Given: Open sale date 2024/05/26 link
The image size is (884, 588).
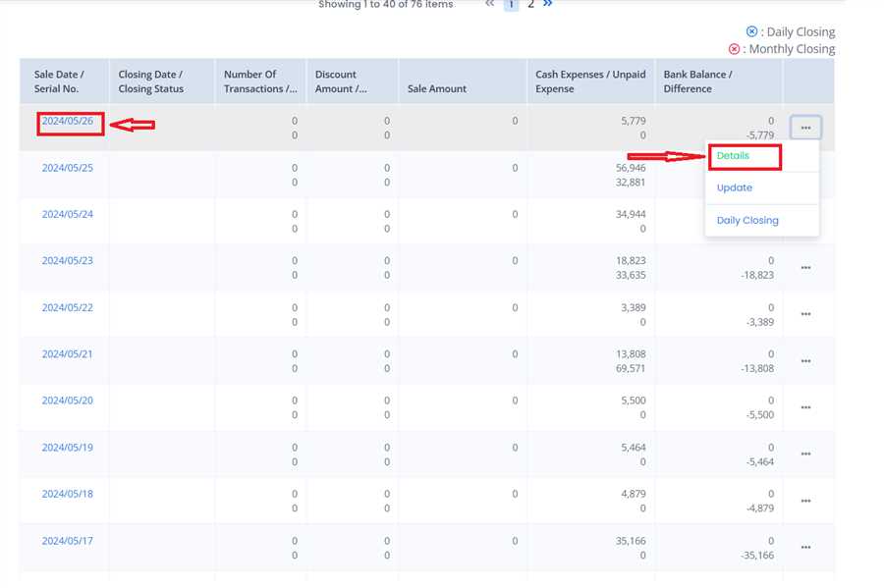Looking at the screenshot, I should pyautogui.click(x=67, y=122).
